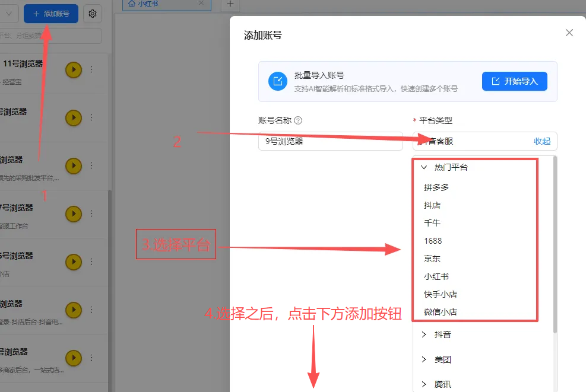This screenshot has height=392, width=586.
Task: Click the 账号名称 help question mark icon
Action: 298,120
